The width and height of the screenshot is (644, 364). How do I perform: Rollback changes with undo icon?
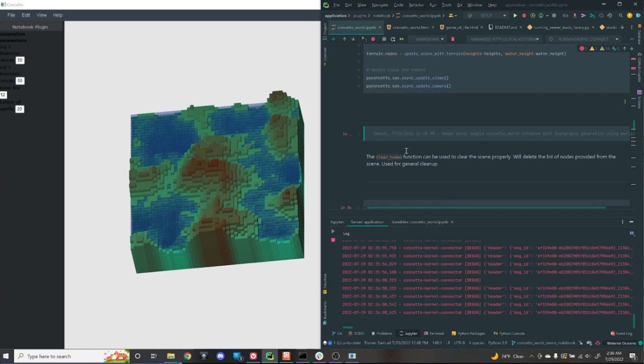610,16
